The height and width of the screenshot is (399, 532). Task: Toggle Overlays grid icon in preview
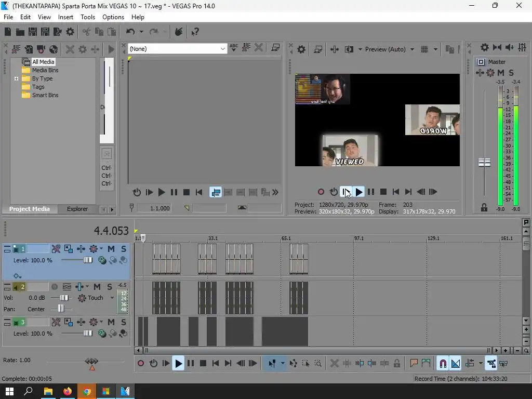click(424, 49)
